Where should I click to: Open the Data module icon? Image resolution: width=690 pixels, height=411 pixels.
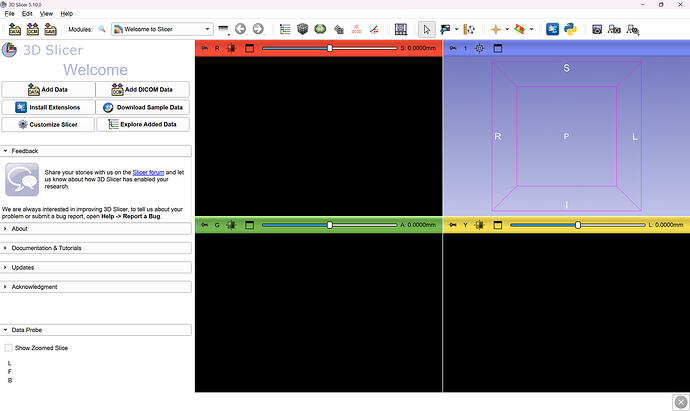pos(285,29)
